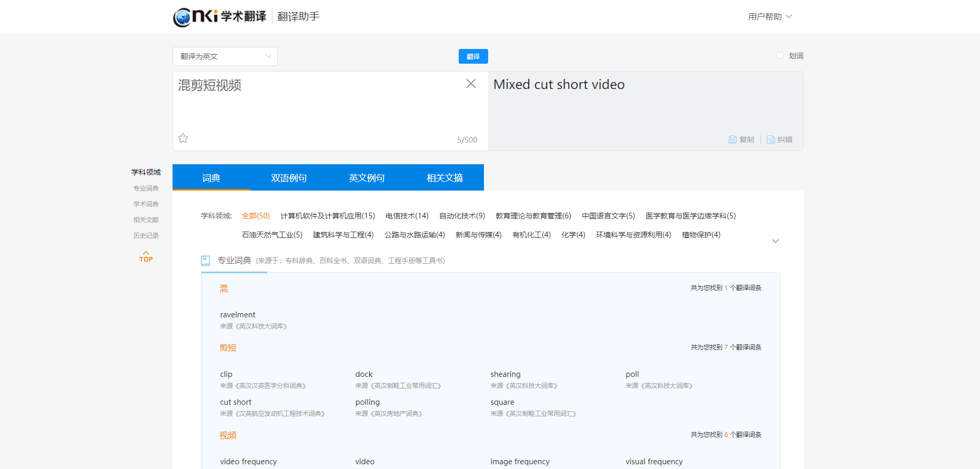The image size is (980, 469).
Task: Select the term 'poll'
Action: click(x=632, y=374)
